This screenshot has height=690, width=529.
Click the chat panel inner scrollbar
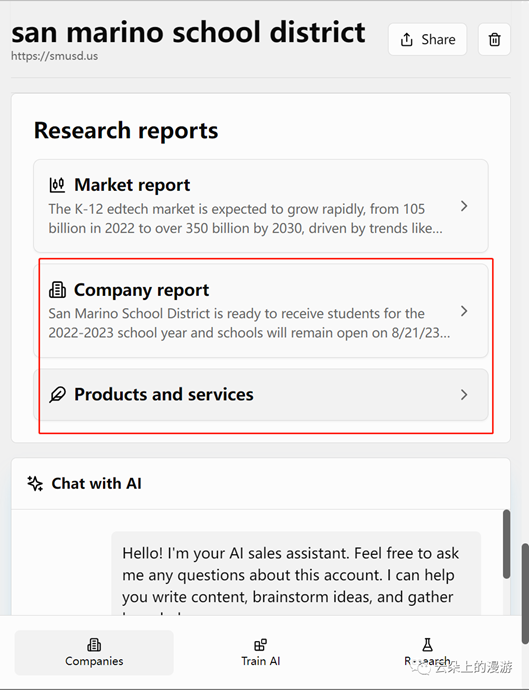point(507,544)
